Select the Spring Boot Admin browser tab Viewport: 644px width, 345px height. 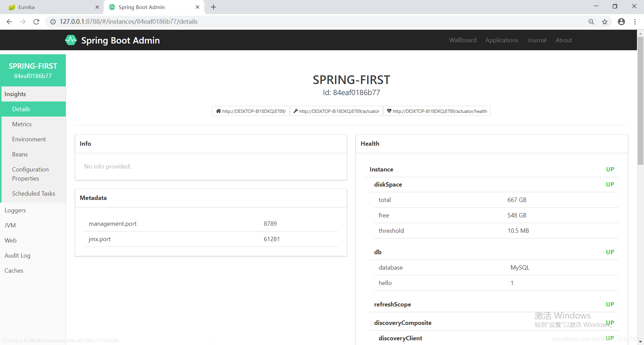coord(154,7)
